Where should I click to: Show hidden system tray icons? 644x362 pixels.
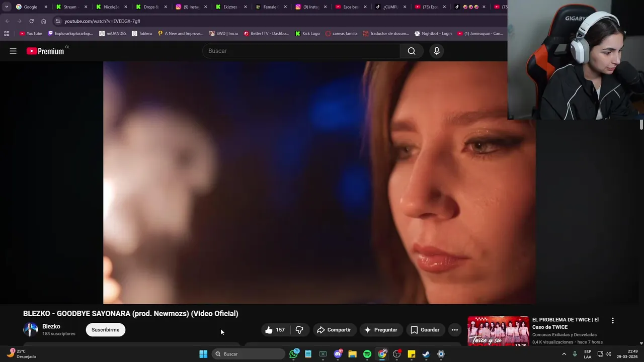pyautogui.click(x=564, y=354)
